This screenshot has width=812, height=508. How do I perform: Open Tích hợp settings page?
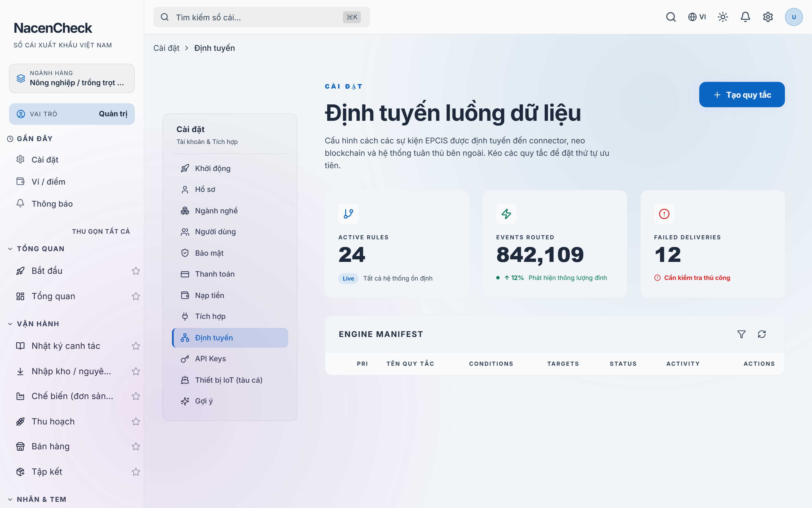[230, 316]
